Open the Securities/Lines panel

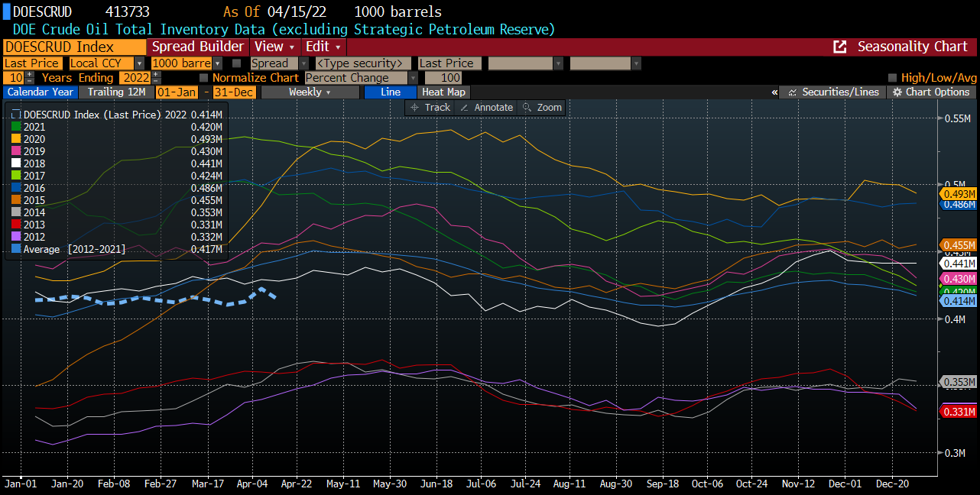(832, 92)
